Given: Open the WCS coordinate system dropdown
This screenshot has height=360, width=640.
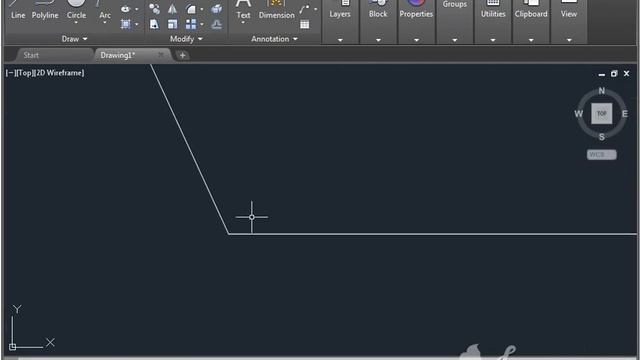Looking at the screenshot, I should pyautogui.click(x=602, y=155).
